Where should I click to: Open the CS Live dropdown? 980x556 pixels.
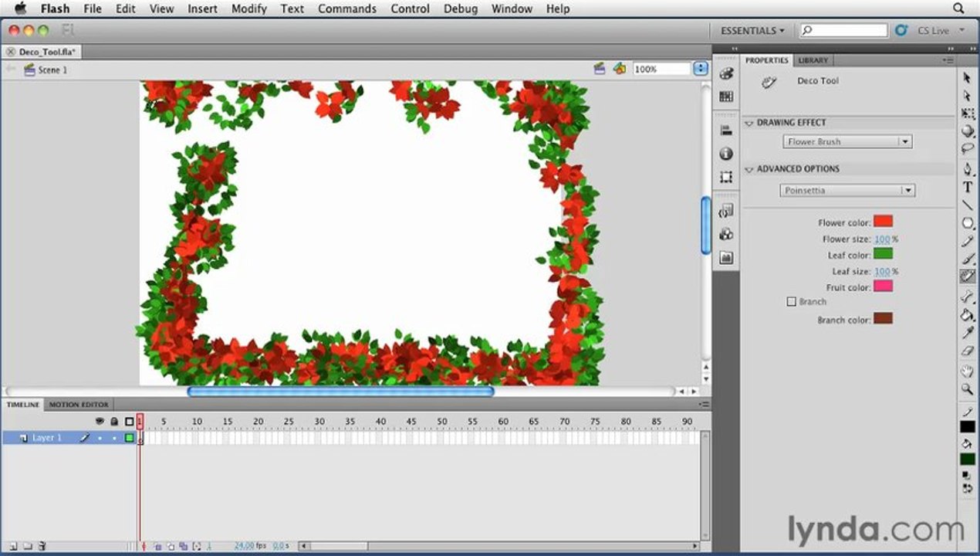tap(941, 31)
